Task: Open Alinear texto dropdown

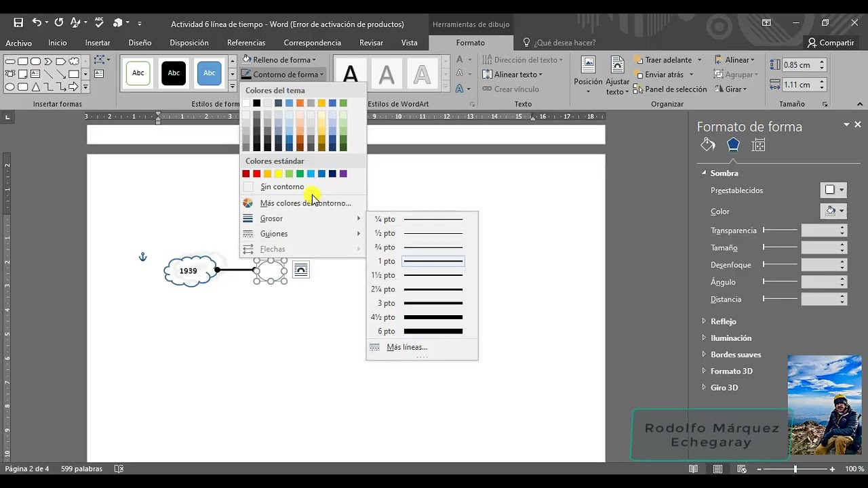Action: [x=512, y=75]
